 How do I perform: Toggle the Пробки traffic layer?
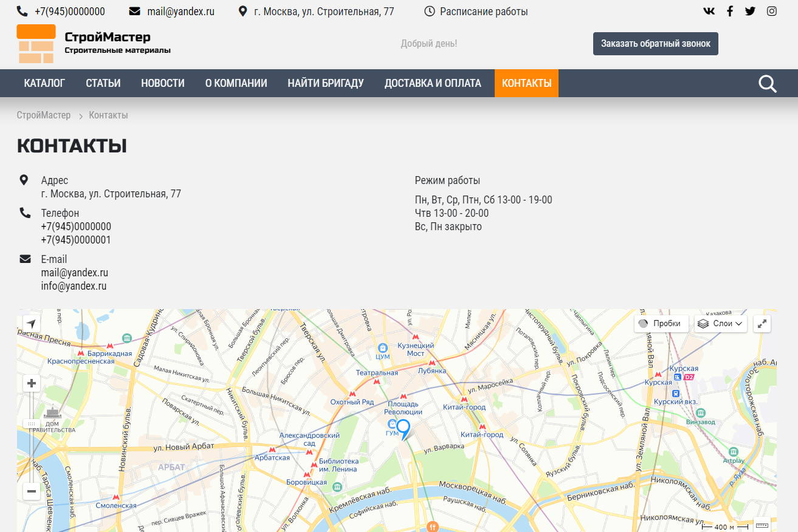coord(661,324)
